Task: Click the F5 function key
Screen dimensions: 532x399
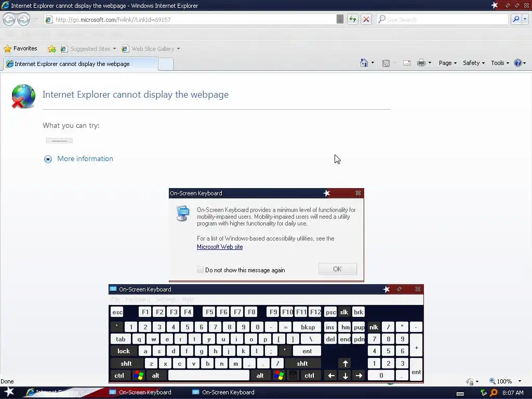Action: tap(209, 312)
